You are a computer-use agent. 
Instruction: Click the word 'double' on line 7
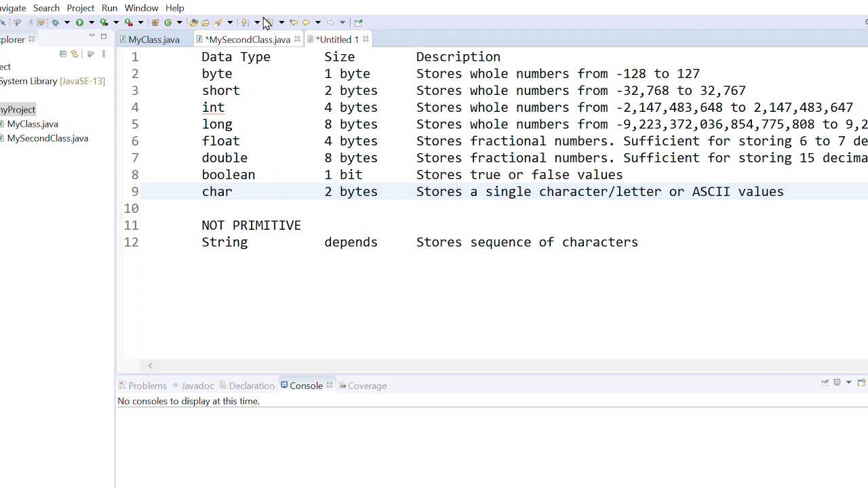tap(224, 158)
